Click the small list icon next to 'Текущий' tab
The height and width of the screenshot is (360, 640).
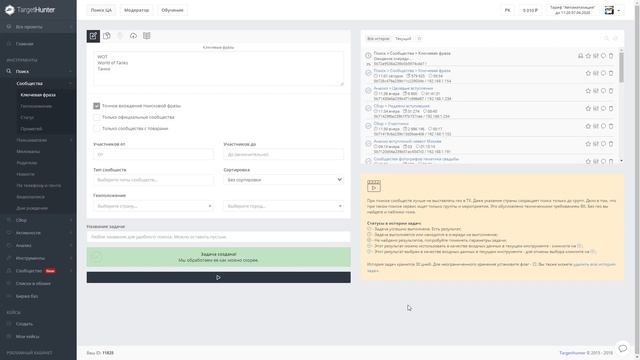tap(419, 39)
